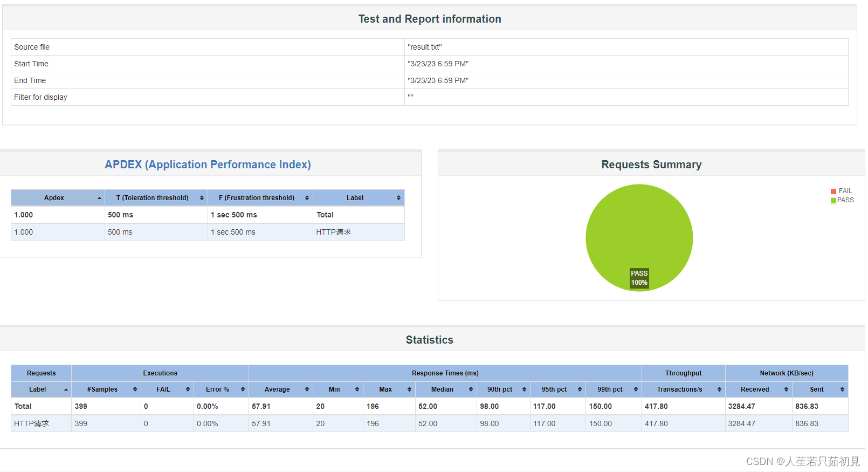Click sort arrows on Sent header
Image resolution: width=868 pixels, height=472 pixels.
point(842,389)
